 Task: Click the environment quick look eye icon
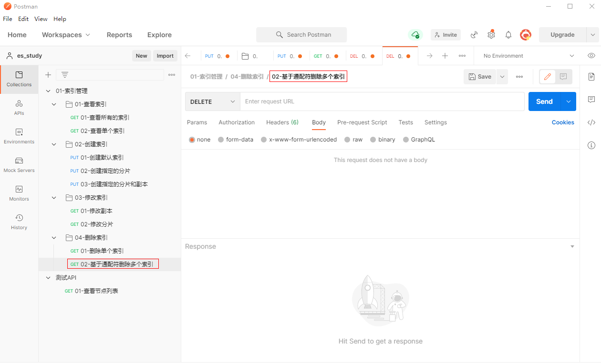591,56
